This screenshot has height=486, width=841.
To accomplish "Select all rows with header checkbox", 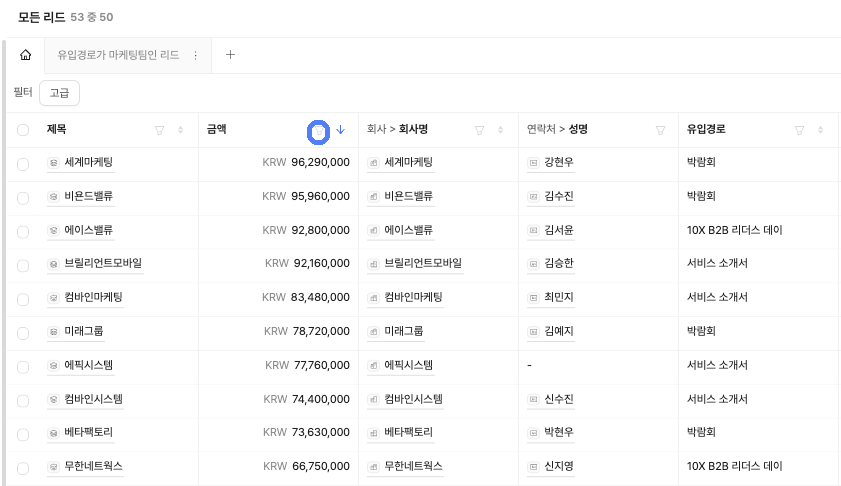I will [23, 130].
